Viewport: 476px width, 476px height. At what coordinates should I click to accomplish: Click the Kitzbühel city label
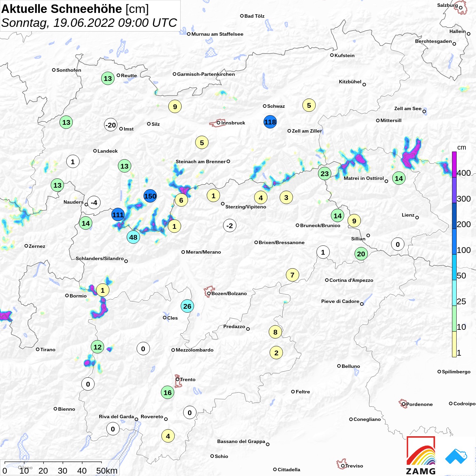coord(350,82)
